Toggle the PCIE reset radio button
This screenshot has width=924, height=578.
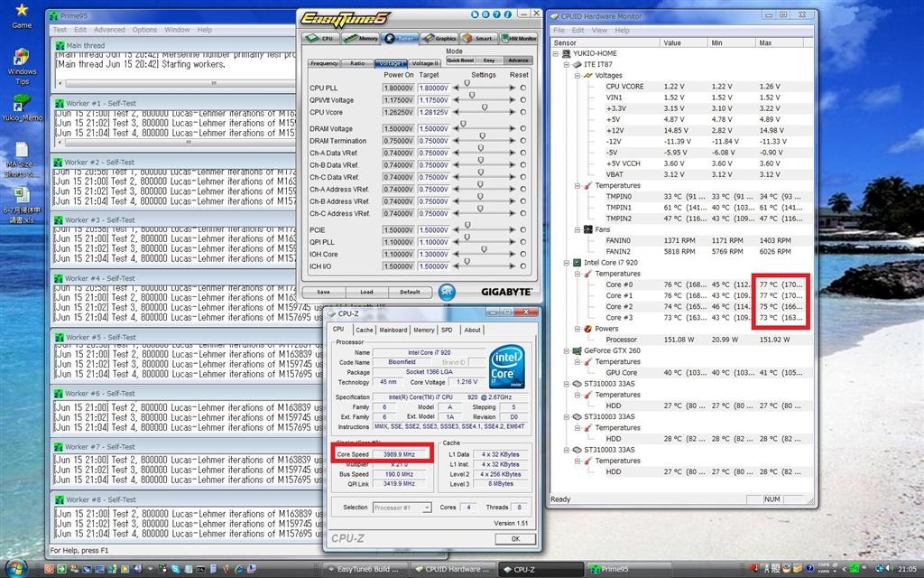tap(523, 230)
